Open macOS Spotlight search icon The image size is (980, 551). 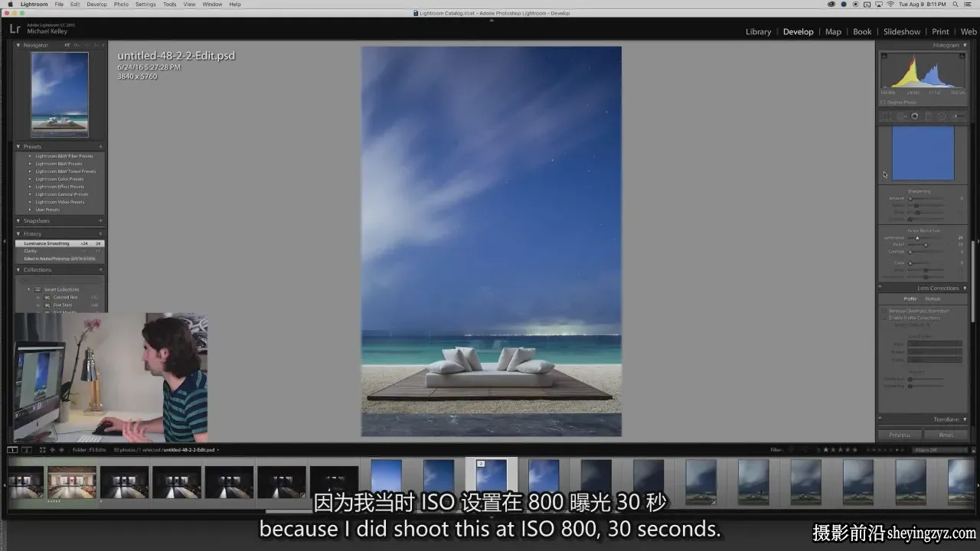pos(955,5)
